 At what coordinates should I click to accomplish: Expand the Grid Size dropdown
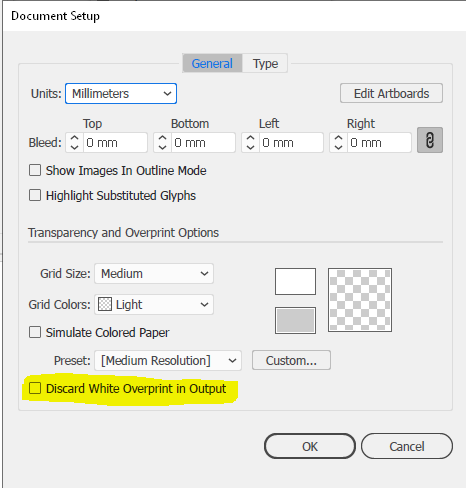[154, 274]
